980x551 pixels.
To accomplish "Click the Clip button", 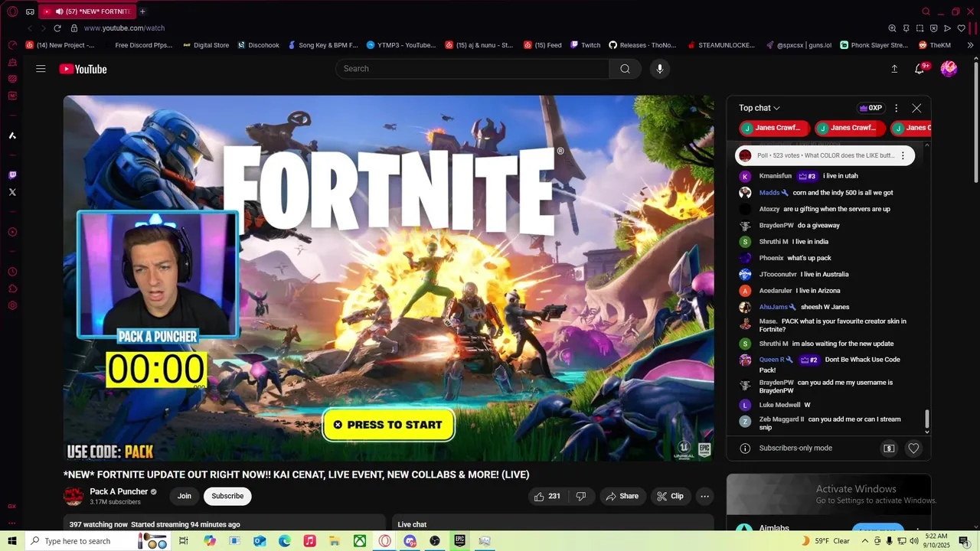I will [x=670, y=496].
